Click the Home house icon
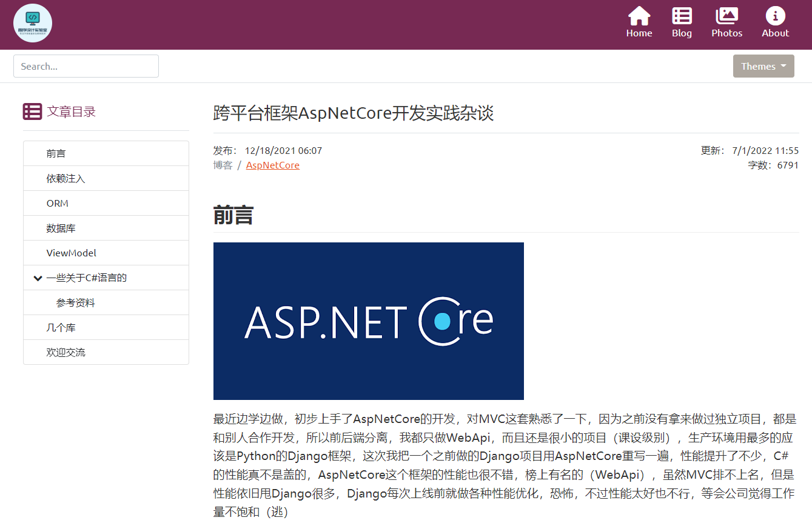The height and width of the screenshot is (526, 812). tap(639, 16)
